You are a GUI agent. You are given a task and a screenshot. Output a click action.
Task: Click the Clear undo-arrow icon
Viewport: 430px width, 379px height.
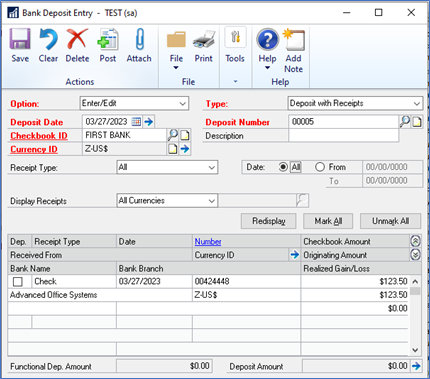[x=48, y=39]
